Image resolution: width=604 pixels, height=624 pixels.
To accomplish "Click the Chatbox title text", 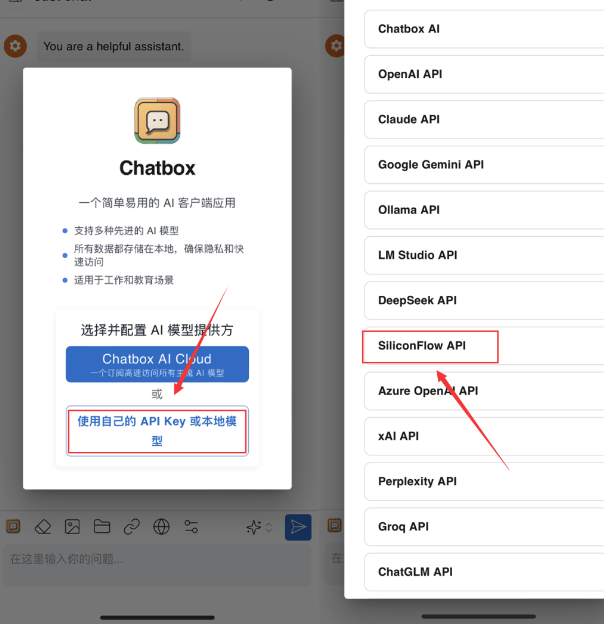I will (157, 168).
